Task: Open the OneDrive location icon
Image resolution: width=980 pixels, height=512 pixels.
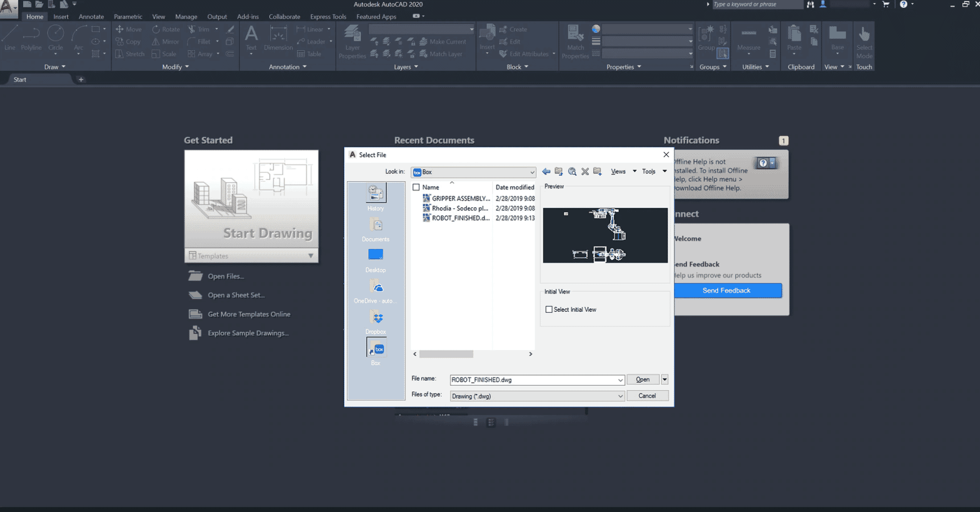Action: 376,288
